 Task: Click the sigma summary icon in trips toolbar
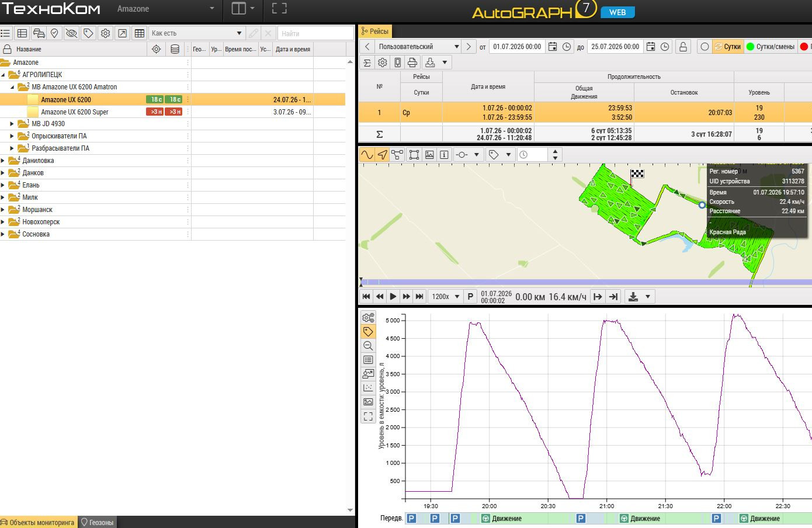[x=367, y=62]
